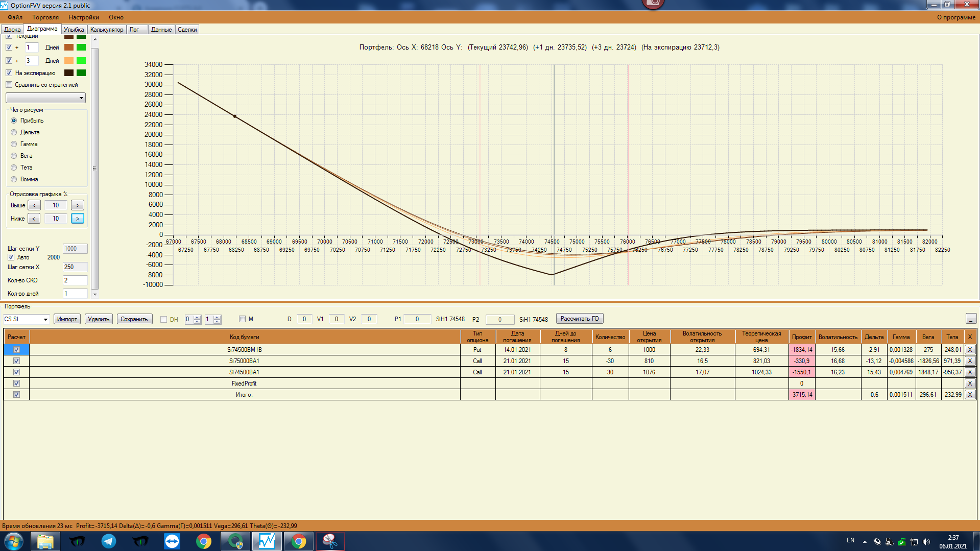Open File Explorer from the taskbar
Image resolution: width=980 pixels, height=551 pixels.
tap(45, 541)
